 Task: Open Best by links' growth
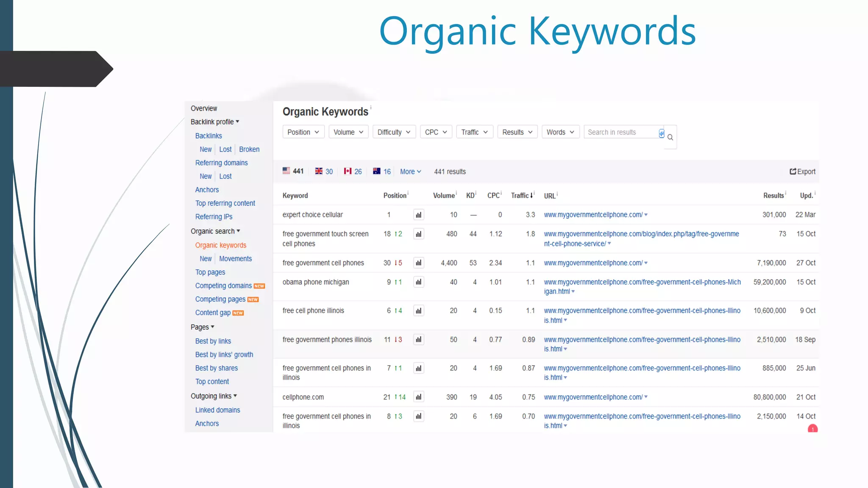tap(224, 355)
